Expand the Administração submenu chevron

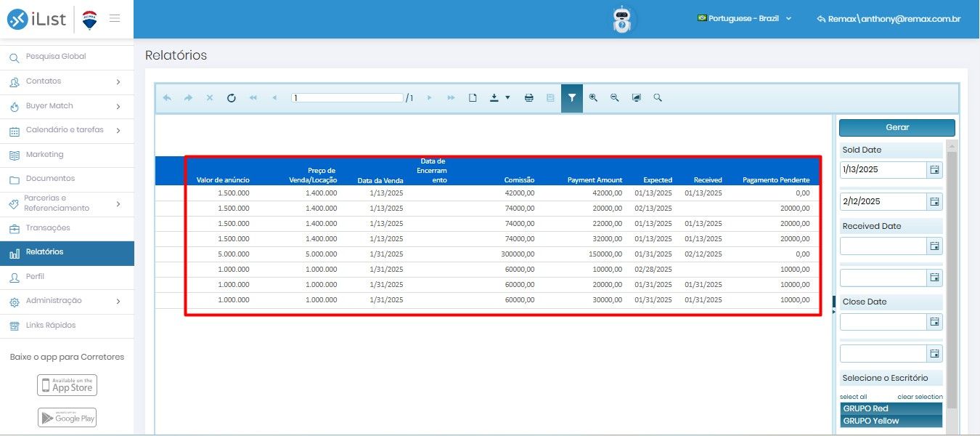pyautogui.click(x=118, y=302)
